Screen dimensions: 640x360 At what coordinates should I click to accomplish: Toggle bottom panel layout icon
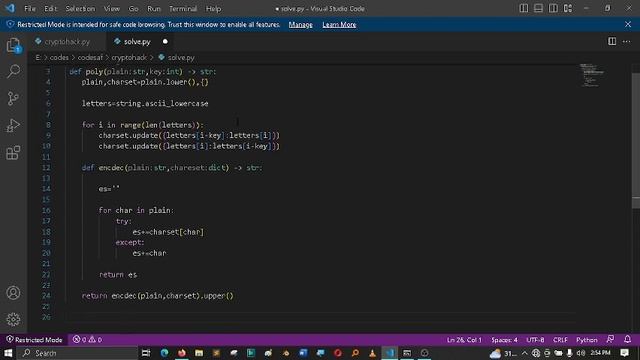pos(538,8)
